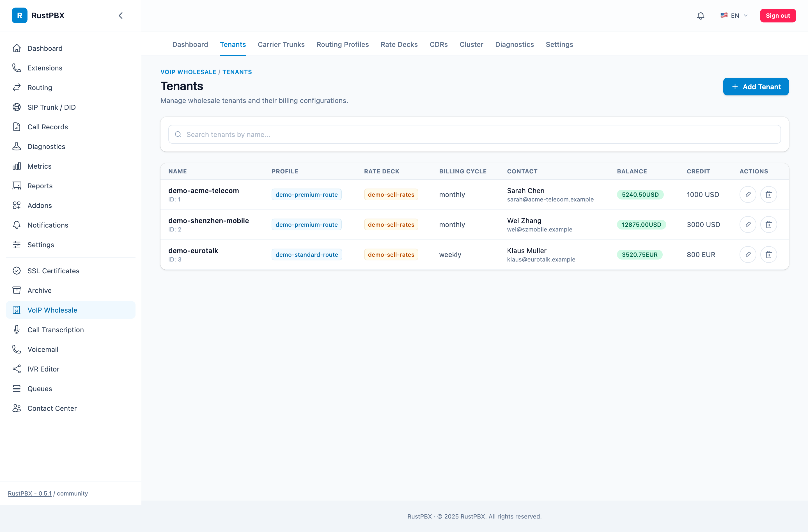The width and height of the screenshot is (808, 532).
Task: Delete tenant demo-eurotalk with trash icon
Action: tap(769, 254)
